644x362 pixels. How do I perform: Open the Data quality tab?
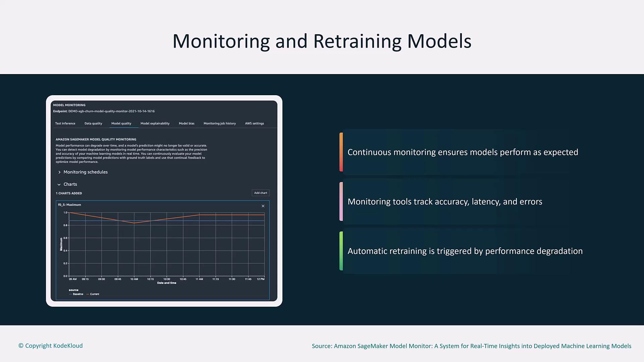(93, 123)
